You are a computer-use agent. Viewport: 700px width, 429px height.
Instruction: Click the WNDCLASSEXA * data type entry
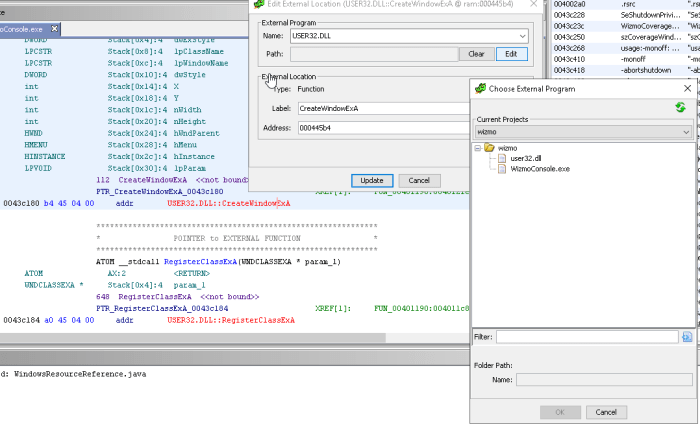tap(54, 285)
